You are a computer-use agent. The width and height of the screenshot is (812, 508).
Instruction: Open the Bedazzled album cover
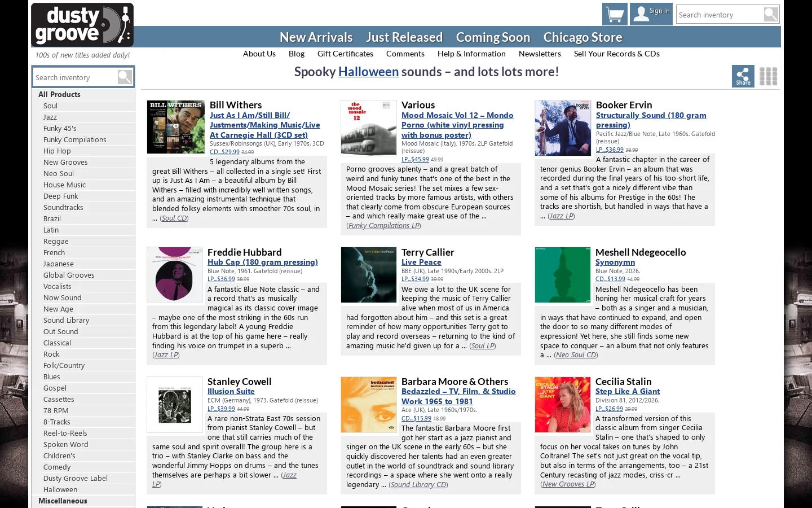[369, 404]
